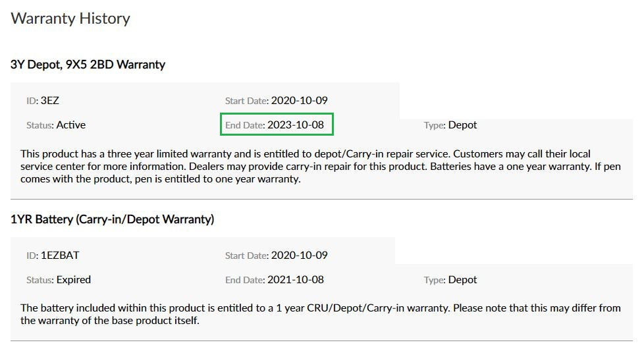Click the divider line below the 3Y warranty section
Screen dimensions: 644x355
321,199
